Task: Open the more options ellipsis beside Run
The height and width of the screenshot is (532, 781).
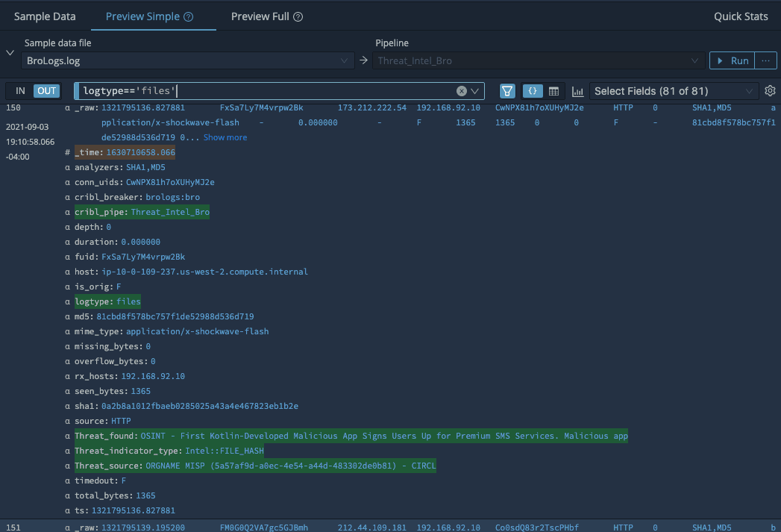Action: (765, 60)
